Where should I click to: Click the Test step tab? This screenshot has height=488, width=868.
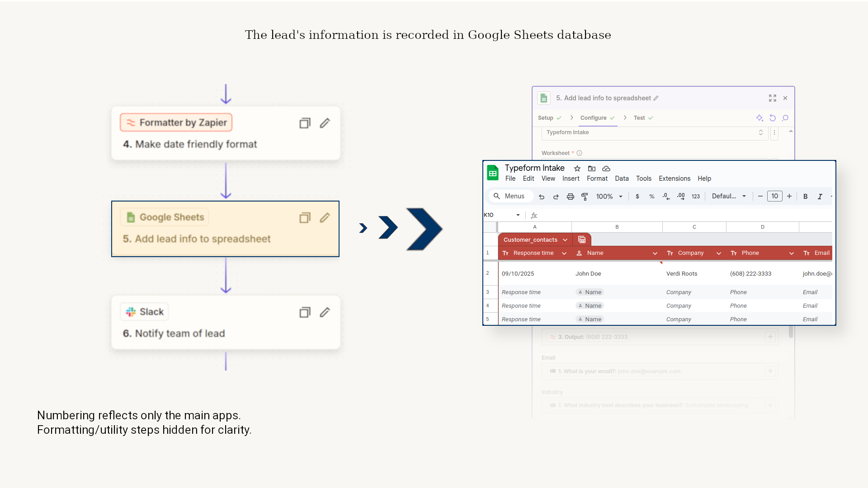point(639,118)
